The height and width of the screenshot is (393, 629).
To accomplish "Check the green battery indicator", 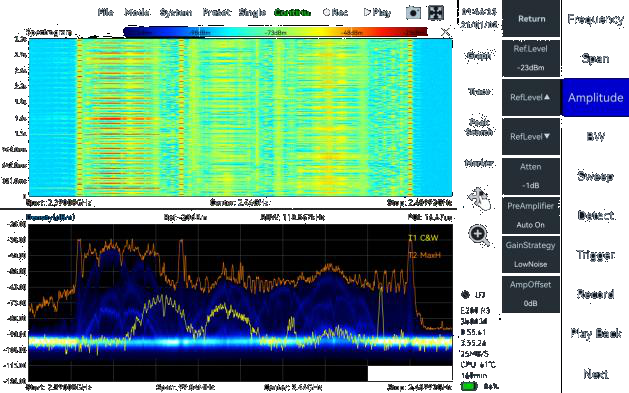I will pos(469,387).
